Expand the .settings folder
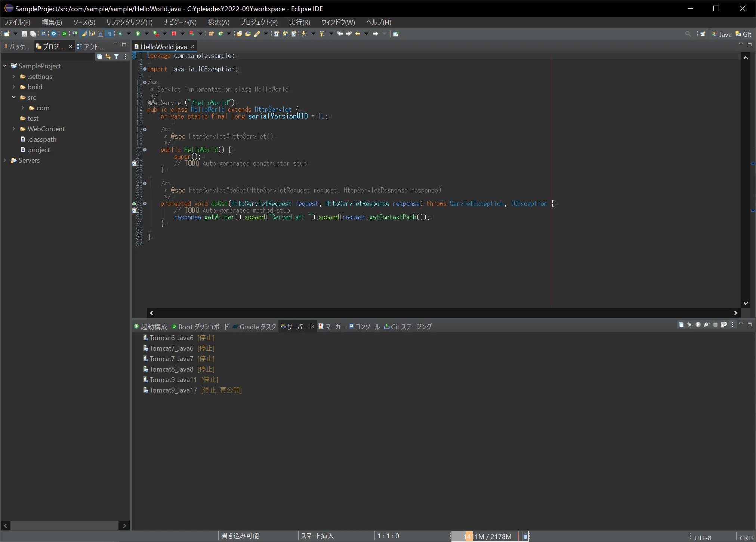Screen dimensions: 756x542 tap(14, 76)
